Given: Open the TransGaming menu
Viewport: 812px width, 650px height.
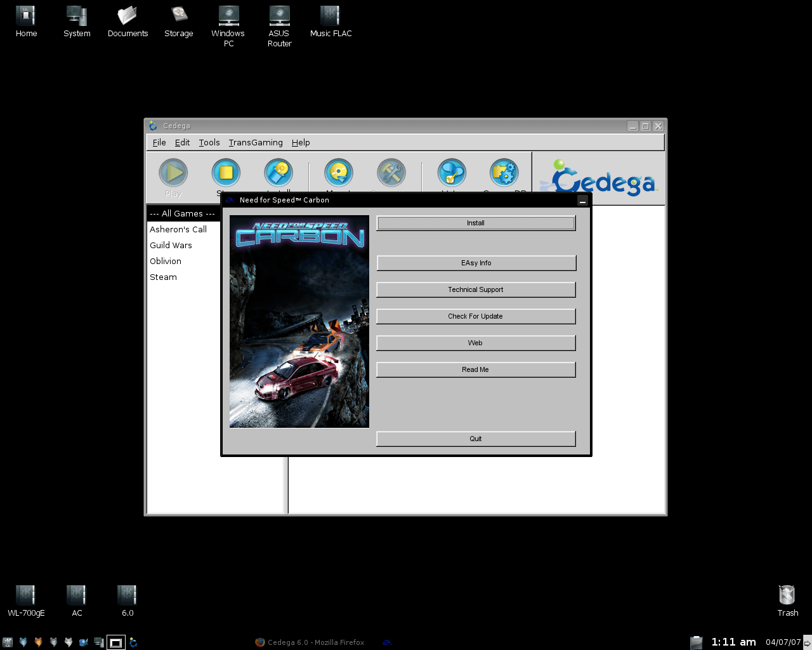Looking at the screenshot, I should tap(256, 143).
